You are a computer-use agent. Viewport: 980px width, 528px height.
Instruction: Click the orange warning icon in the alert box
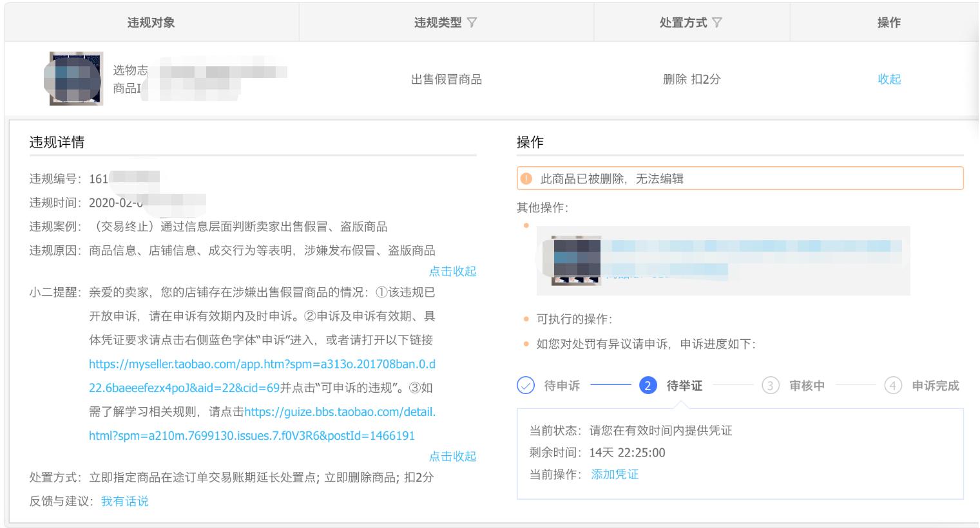(x=528, y=178)
